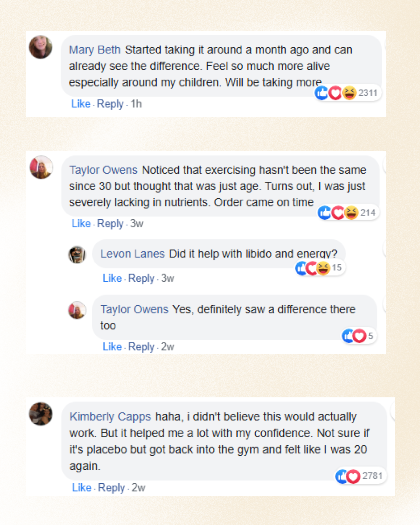Click the heart reaction beside the 2781 count
Image resolution: width=420 pixels, height=525 pixels.
coord(353,476)
